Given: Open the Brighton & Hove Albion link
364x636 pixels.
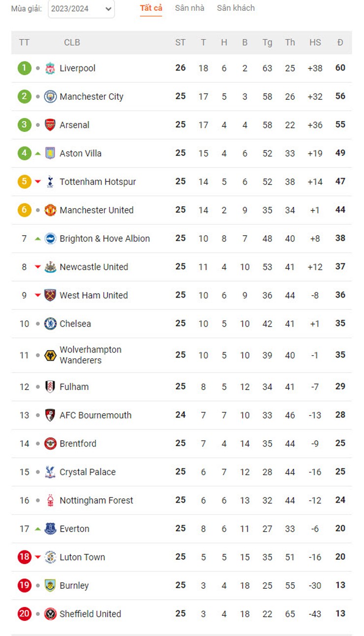Looking at the screenshot, I should (105, 239).
